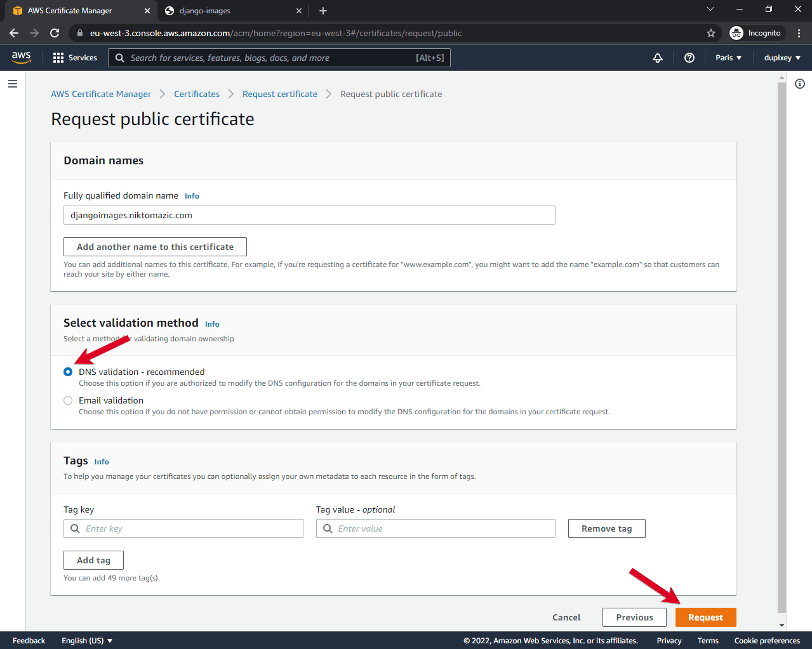Click the Tag key search field
This screenshot has height=649, width=812.
coord(183,528)
